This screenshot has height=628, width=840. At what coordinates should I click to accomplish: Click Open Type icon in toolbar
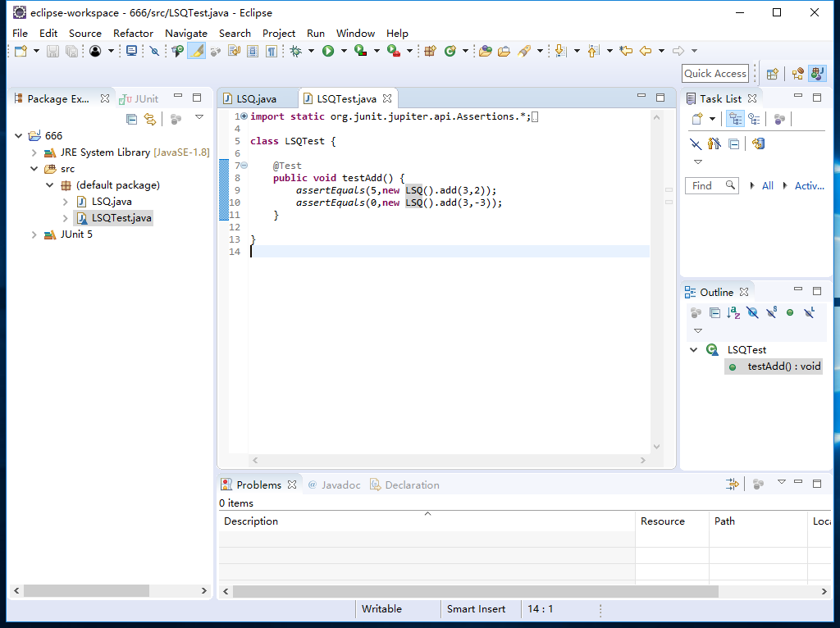pyautogui.click(x=486, y=51)
